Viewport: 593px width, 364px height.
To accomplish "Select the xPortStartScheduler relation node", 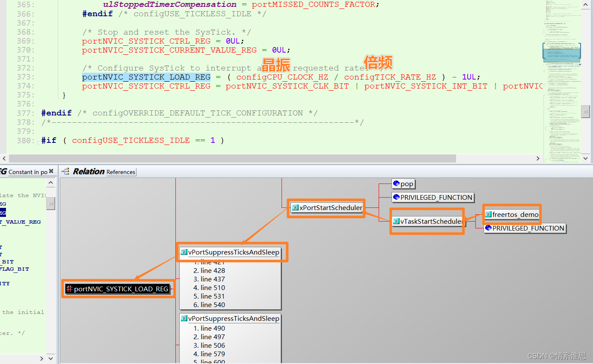I will (327, 208).
